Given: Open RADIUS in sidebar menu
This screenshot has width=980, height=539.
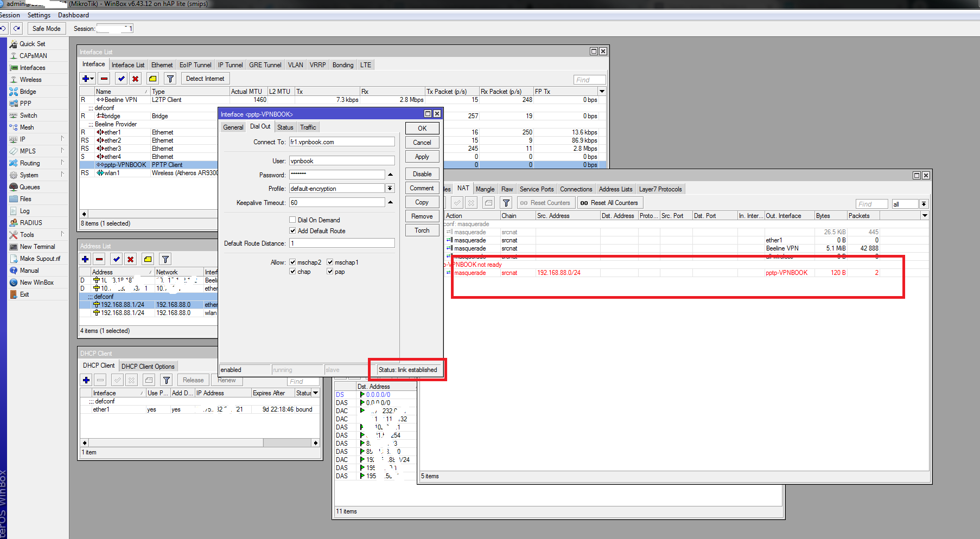Looking at the screenshot, I should click(x=31, y=223).
